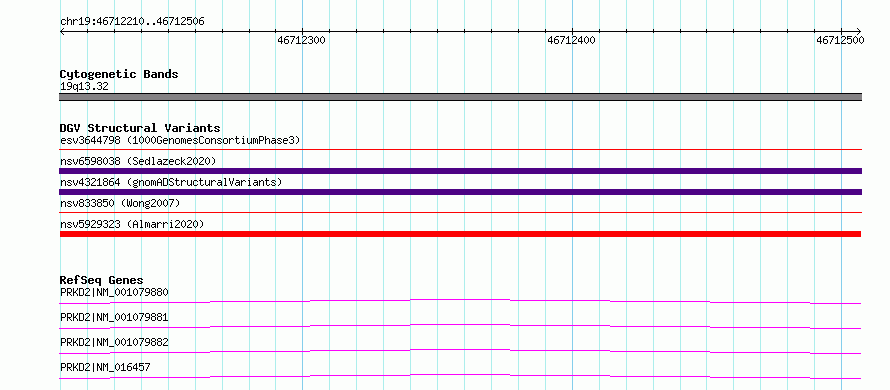The width and height of the screenshot is (890, 390).
Task: Click the right arrowhead of the coordinate ruler
Action: pyautogui.click(x=859, y=31)
